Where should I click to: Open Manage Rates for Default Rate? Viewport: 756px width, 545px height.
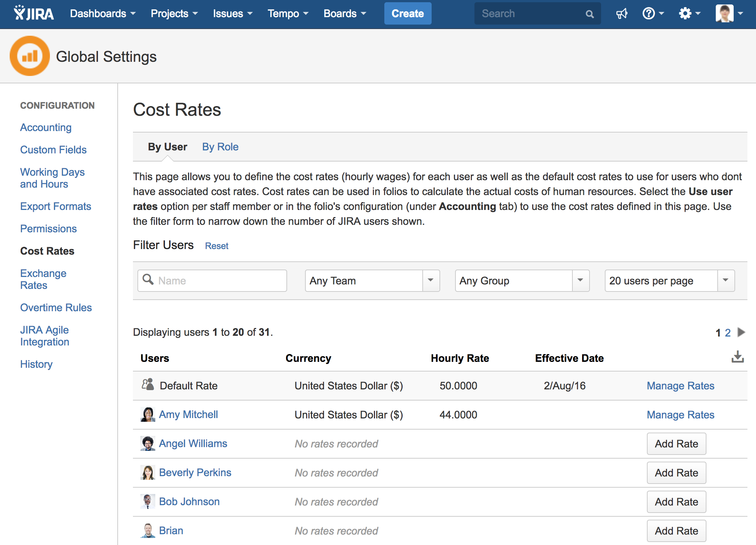click(680, 386)
